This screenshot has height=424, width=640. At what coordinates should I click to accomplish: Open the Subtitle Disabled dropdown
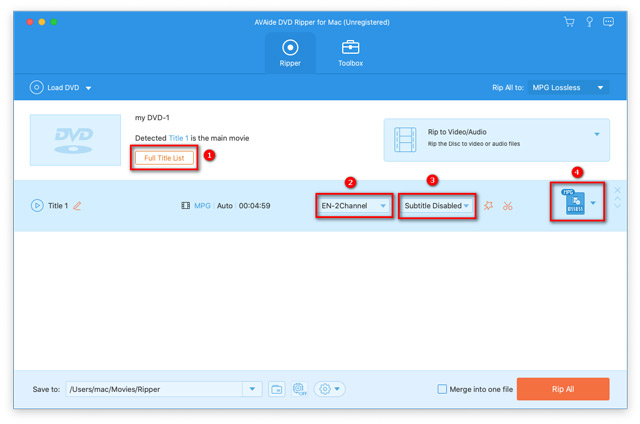pyautogui.click(x=436, y=206)
